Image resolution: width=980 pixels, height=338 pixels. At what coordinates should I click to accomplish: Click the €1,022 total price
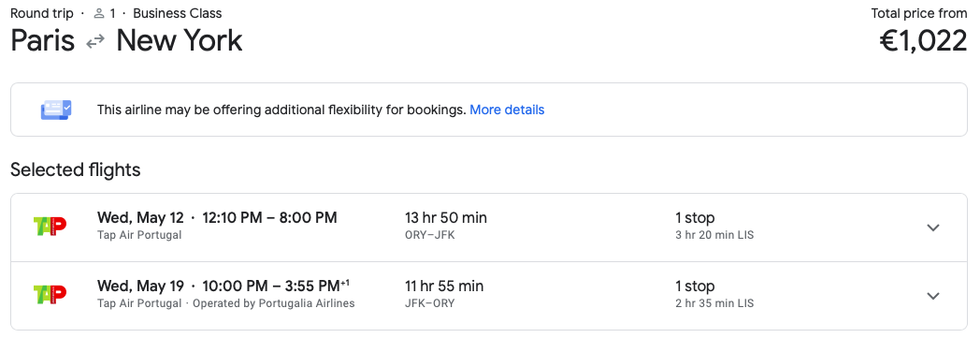pos(923,41)
